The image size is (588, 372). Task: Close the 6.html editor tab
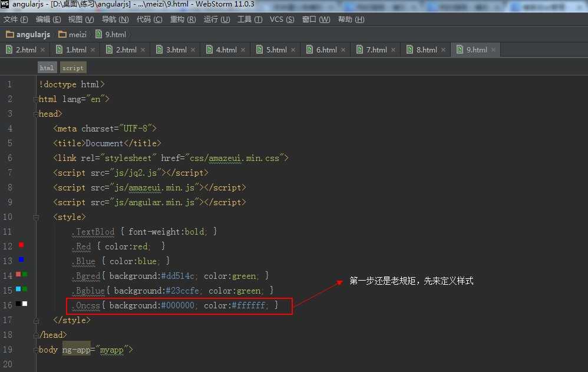pyautogui.click(x=343, y=50)
